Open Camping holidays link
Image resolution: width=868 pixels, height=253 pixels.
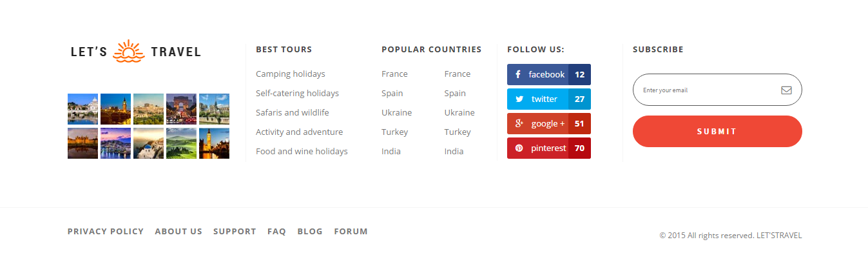(x=291, y=74)
